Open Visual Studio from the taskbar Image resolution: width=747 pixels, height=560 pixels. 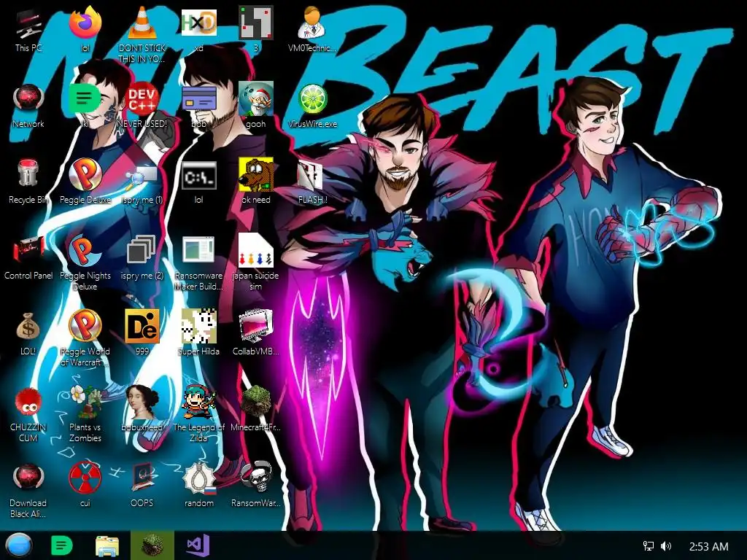[197, 545]
